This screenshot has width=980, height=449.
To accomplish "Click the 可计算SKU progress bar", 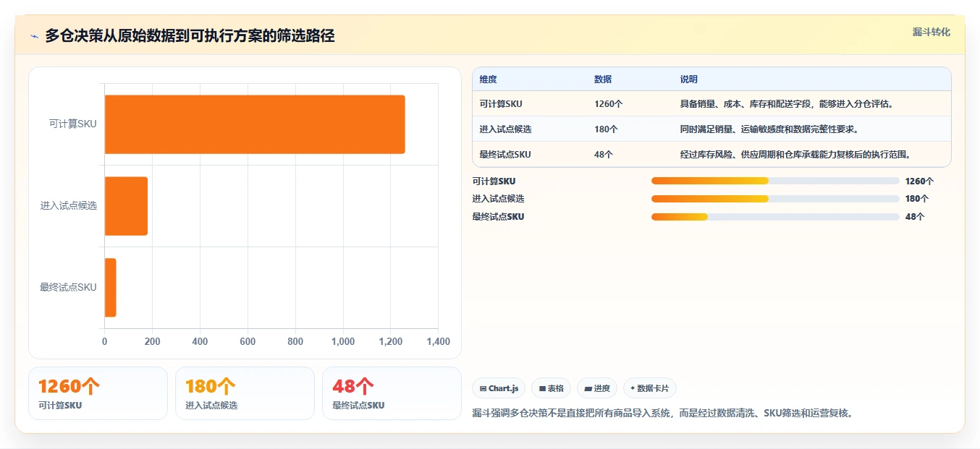I will pos(775,181).
